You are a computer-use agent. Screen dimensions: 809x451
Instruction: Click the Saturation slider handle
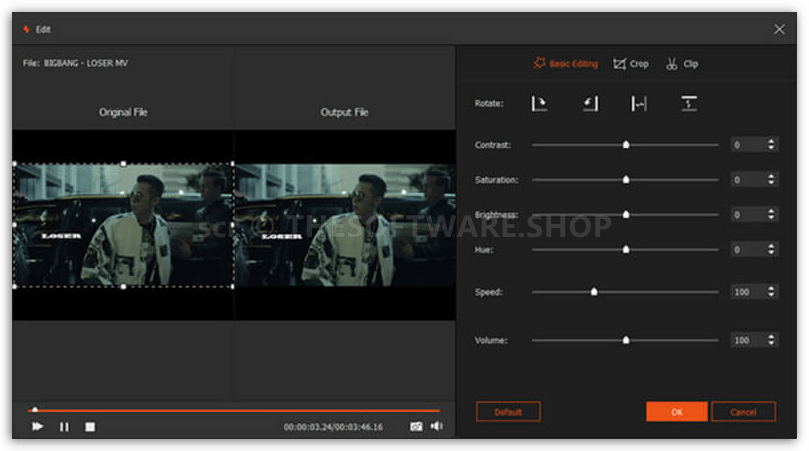(626, 180)
